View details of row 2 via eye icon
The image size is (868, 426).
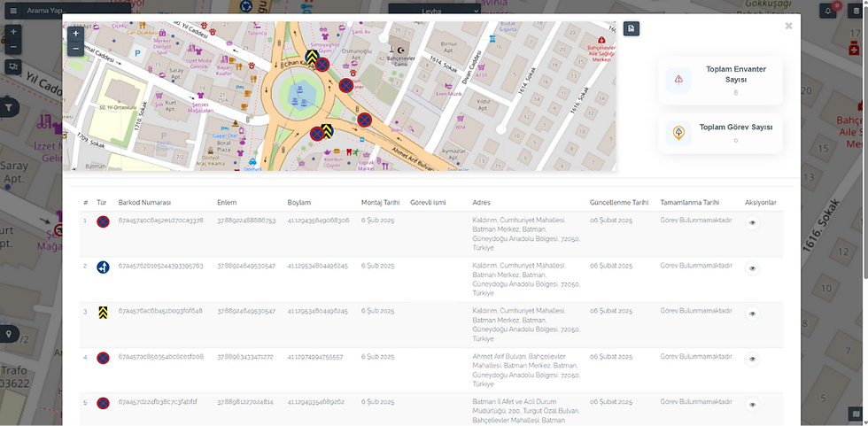[752, 268]
